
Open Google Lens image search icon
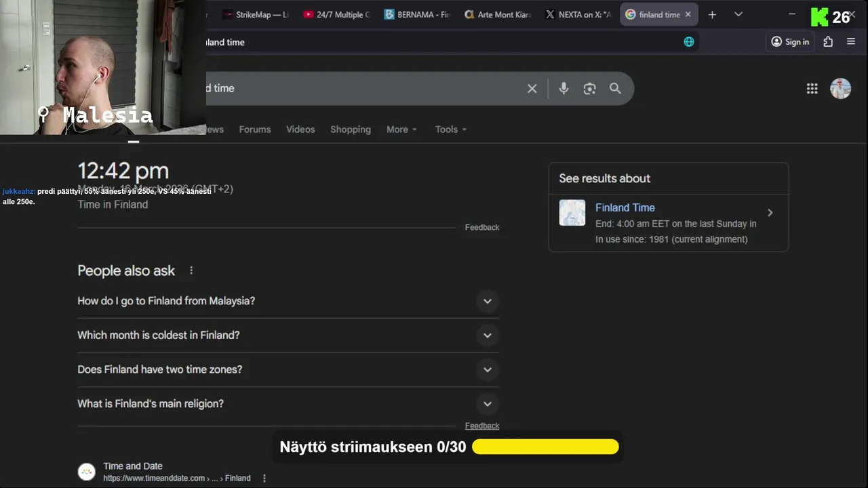(x=589, y=88)
